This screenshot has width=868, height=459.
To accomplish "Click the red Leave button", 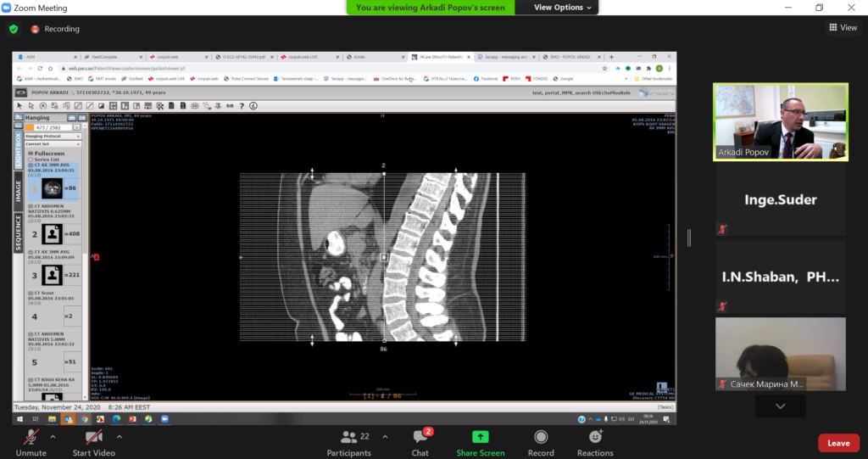I will pos(838,443).
